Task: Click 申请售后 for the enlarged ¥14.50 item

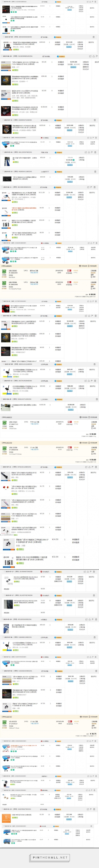Action: tap(76, 539)
